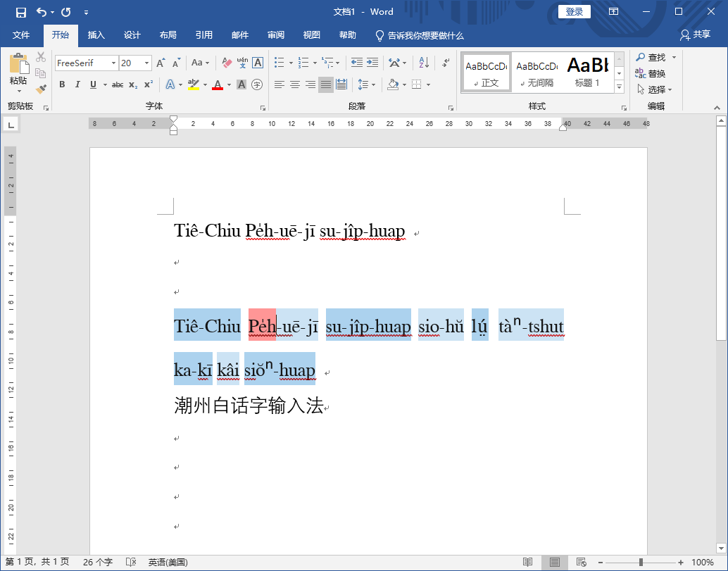Open the Select (选择) dropdown
This screenshot has width=728, height=571.
click(x=655, y=89)
